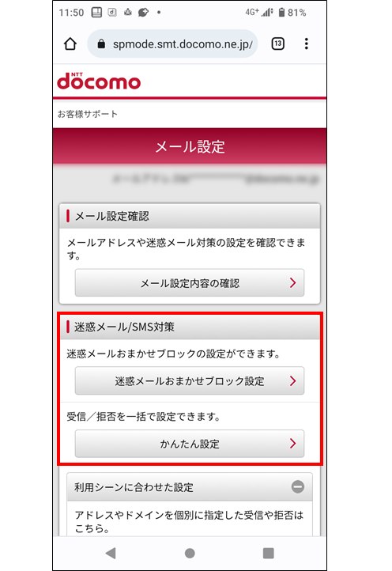Viewport: 392px width, 571px height.
Task: Tap the Android recent apps square button
Action: (269, 553)
